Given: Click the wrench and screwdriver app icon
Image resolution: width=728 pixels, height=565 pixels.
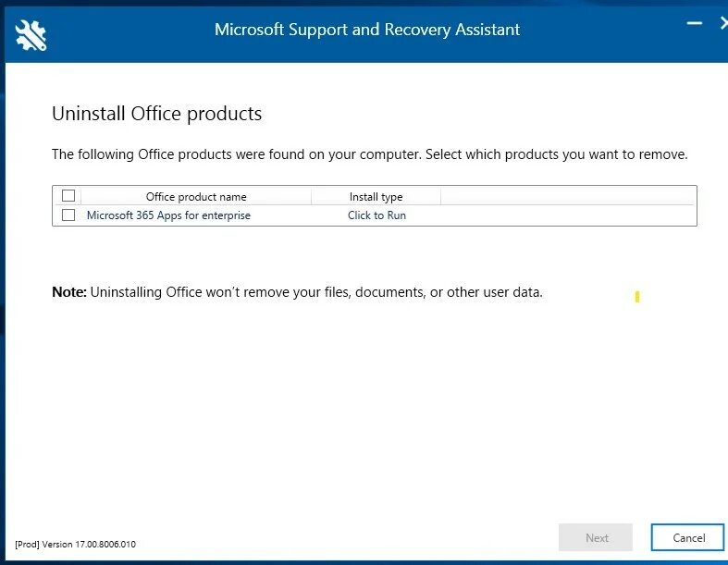Looking at the screenshot, I should pyautogui.click(x=31, y=33).
